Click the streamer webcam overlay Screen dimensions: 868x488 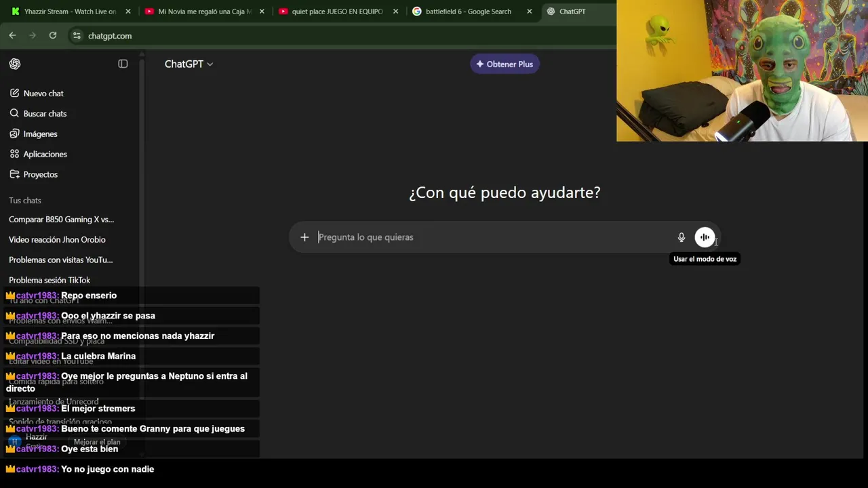[x=742, y=70]
